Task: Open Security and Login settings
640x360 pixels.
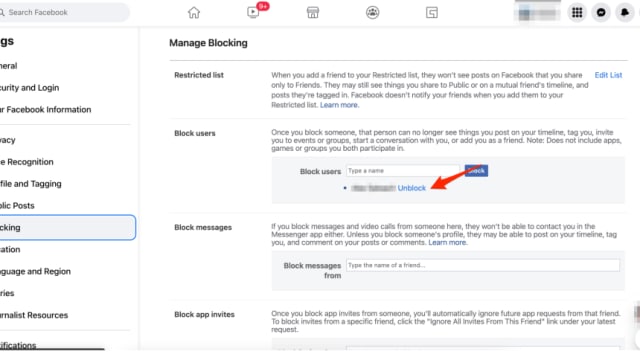Action: click(x=29, y=88)
